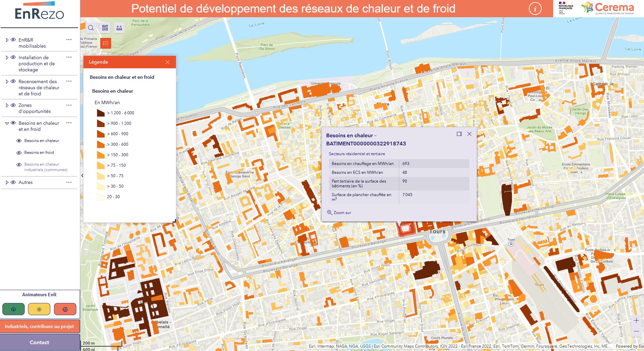Select the Autres layer label

point(26,182)
